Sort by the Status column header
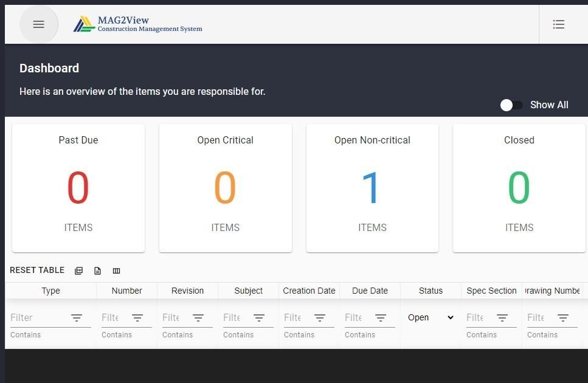 [x=431, y=291]
